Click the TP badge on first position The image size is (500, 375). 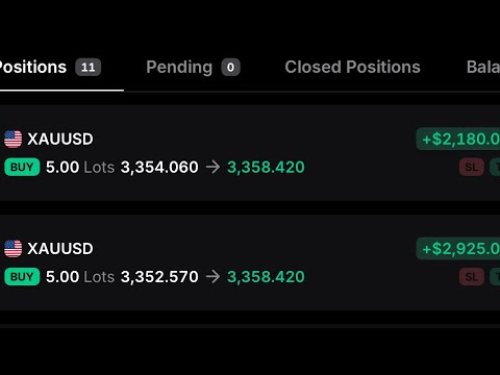495,167
